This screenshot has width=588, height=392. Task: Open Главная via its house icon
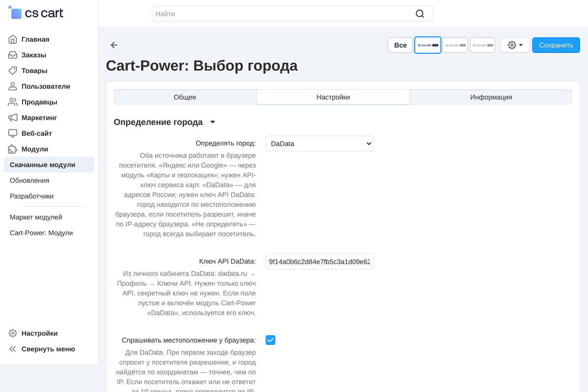(13, 39)
